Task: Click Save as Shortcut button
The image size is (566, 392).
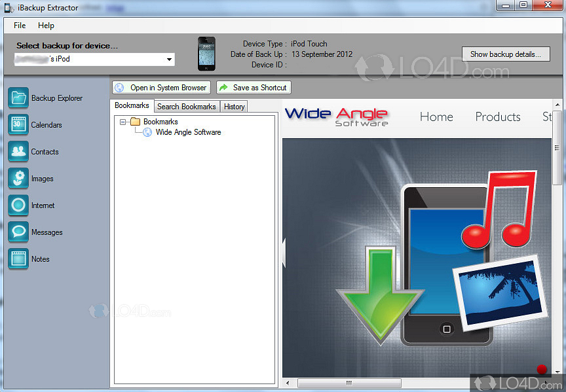Action: click(254, 88)
